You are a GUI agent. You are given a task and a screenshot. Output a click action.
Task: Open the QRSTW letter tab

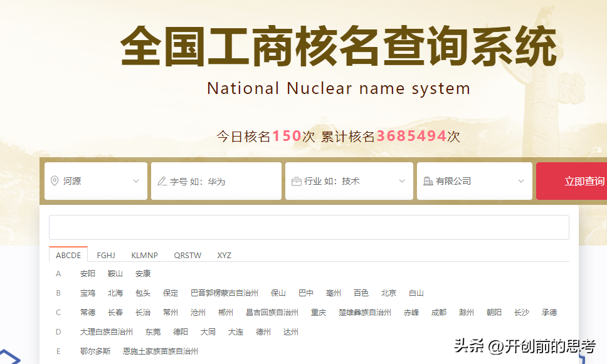pos(187,255)
